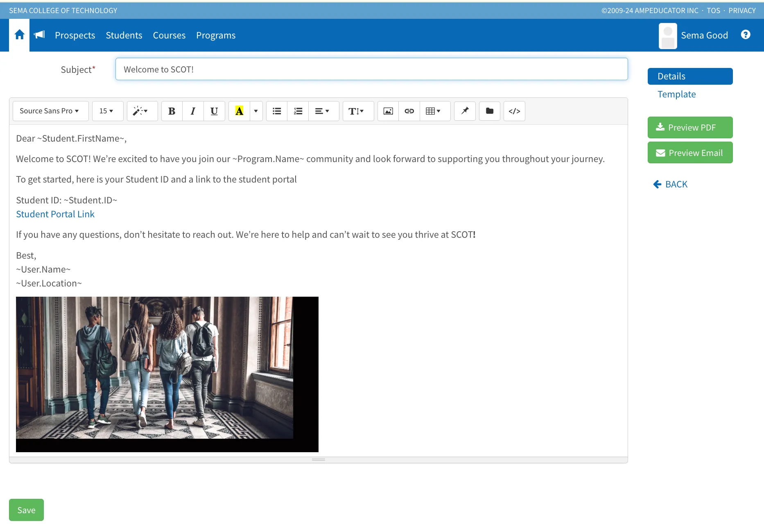
Task: Click the editor resize handle bar
Action: [x=319, y=460]
